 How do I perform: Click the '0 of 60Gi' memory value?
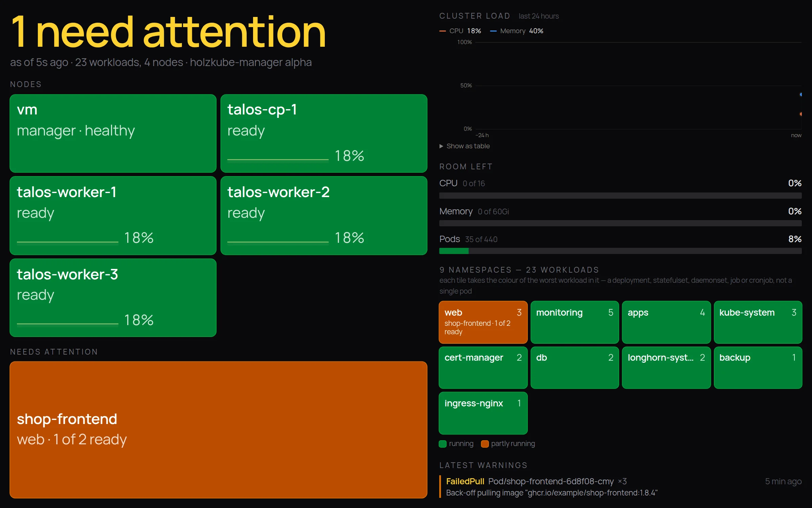(493, 211)
